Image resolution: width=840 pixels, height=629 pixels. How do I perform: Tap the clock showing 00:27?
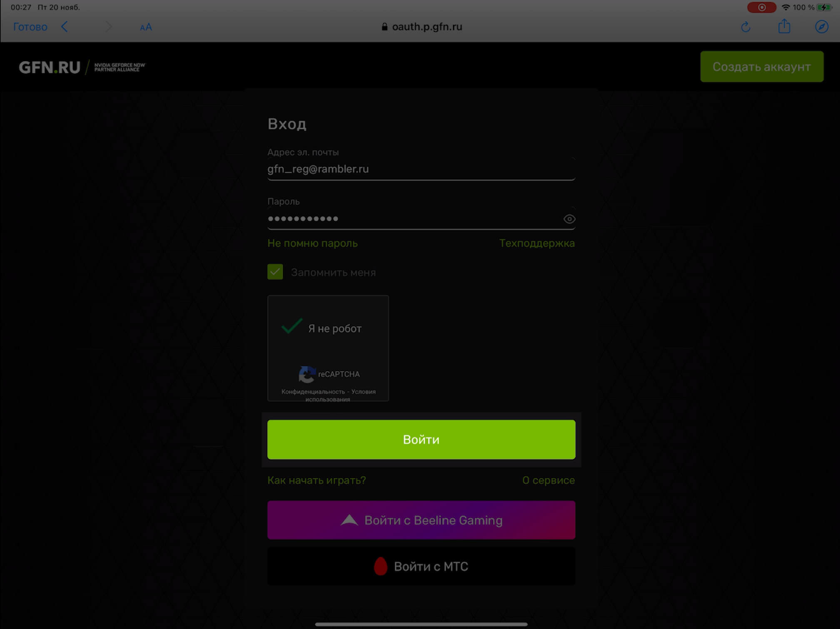(x=21, y=7)
